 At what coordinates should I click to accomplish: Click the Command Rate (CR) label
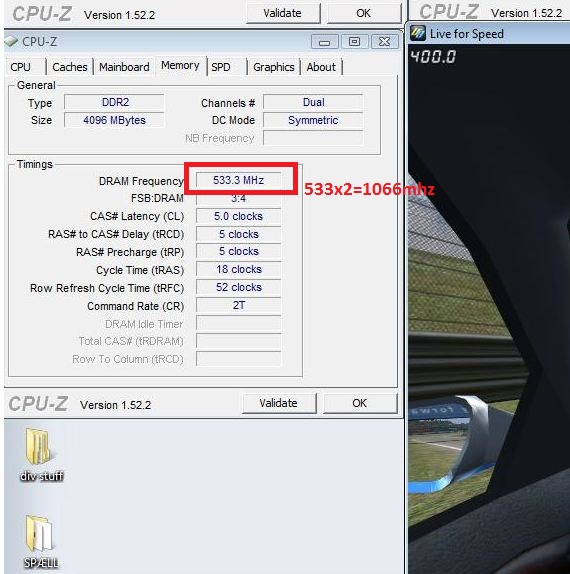135,306
